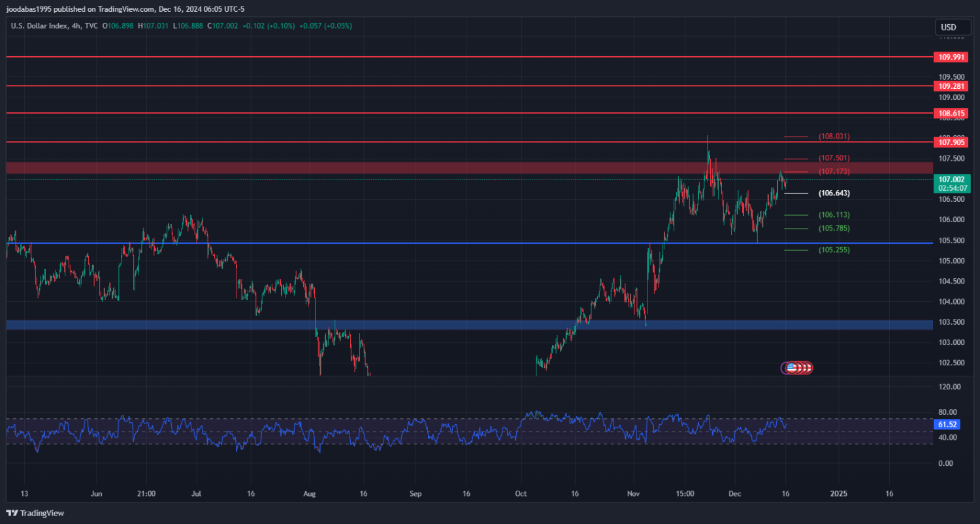The height and width of the screenshot is (524, 980).
Task: Click the bar countdown 02:54:07
Action: coord(951,188)
